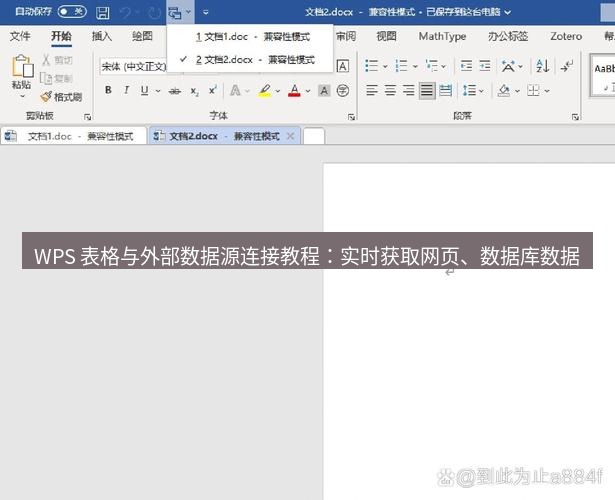This screenshot has width=615, height=500.
Task: Click the font name box 宋体
Action: (x=134, y=67)
